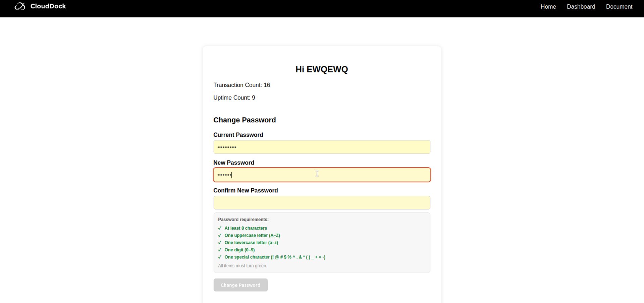
Task: Click the 'All items must turn green' note
Action: click(x=243, y=266)
